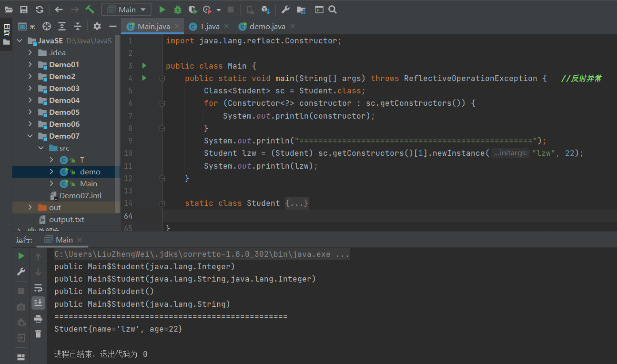
Task: Click the Profiler run icon
Action: (207, 10)
